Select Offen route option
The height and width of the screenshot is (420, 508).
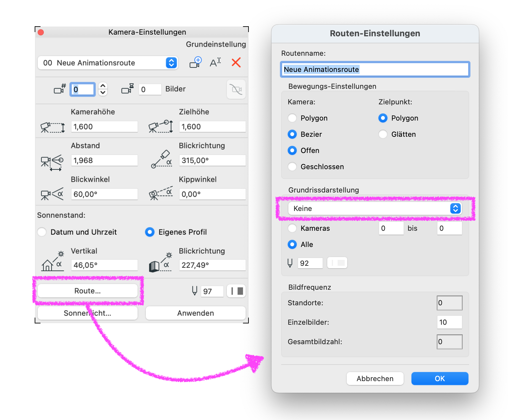pos(292,150)
